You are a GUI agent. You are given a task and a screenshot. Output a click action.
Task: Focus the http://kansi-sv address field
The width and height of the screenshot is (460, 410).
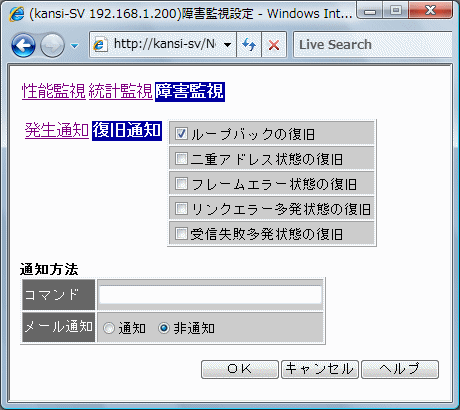click(164, 44)
